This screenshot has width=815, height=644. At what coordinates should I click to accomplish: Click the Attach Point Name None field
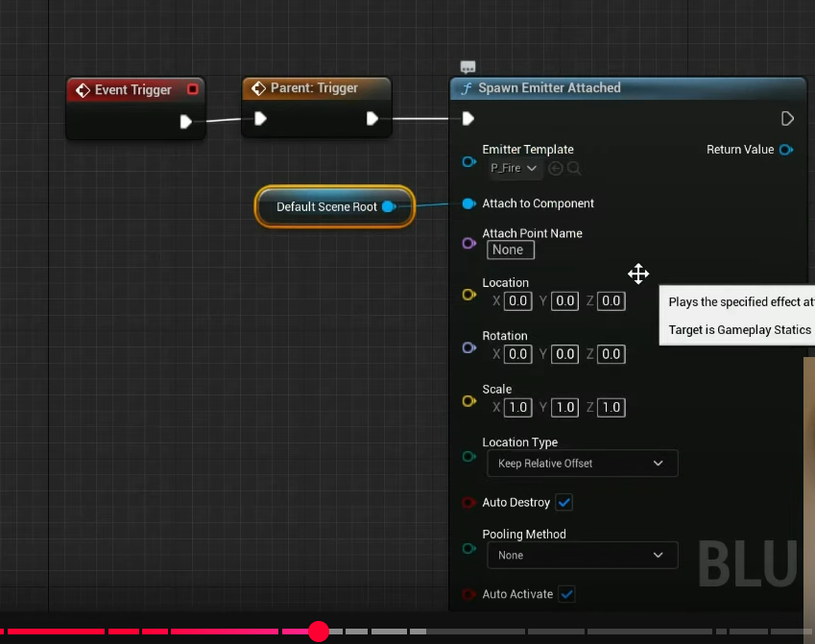pos(510,250)
